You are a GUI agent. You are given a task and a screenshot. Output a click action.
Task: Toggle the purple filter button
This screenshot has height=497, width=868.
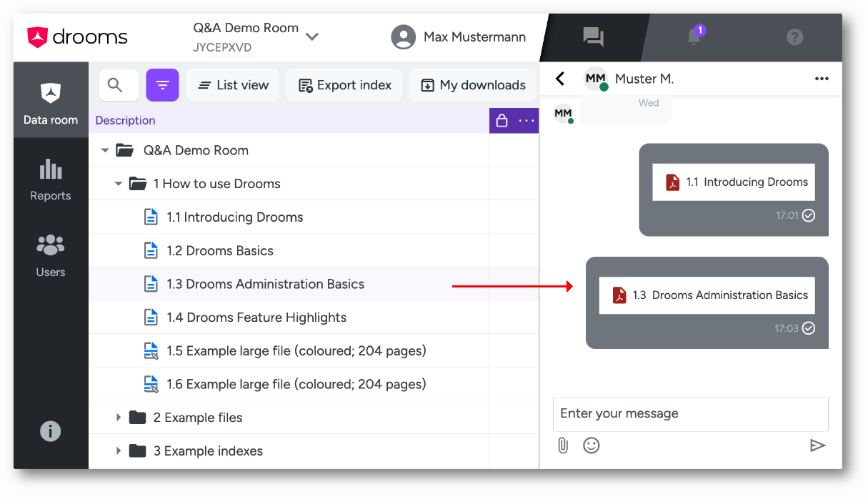(162, 85)
